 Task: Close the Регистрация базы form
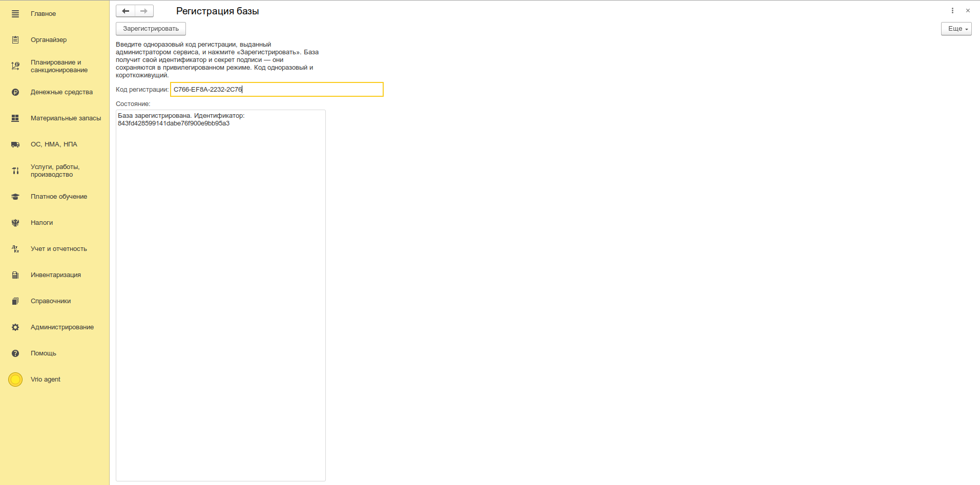click(968, 11)
